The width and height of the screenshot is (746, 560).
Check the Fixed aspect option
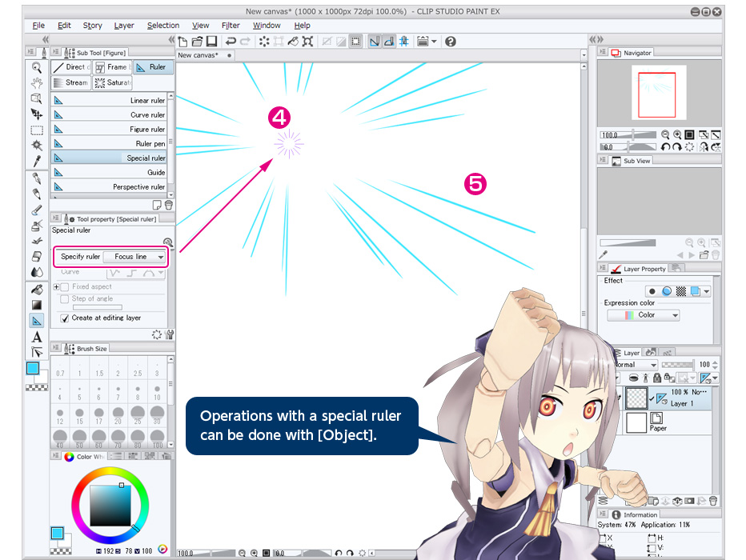coord(66,286)
